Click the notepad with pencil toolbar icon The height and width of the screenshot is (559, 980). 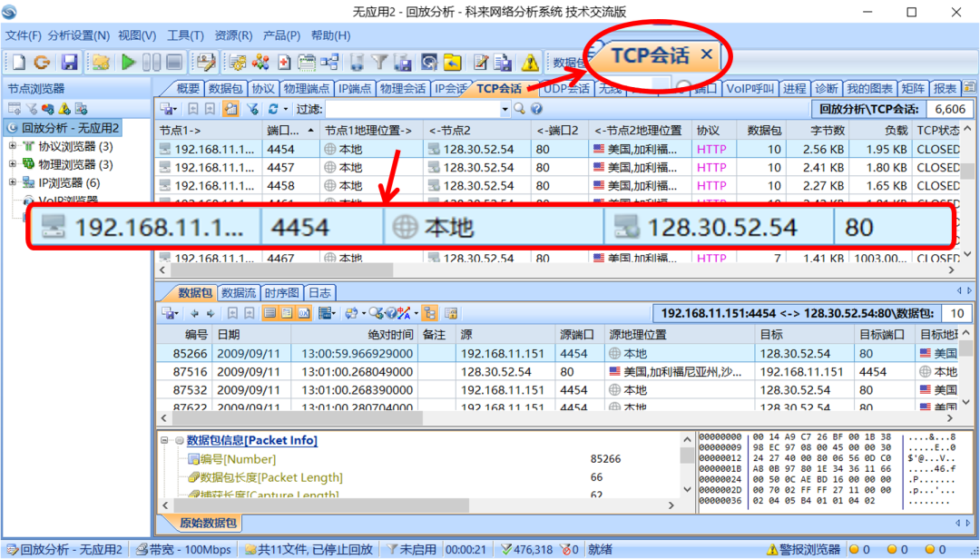481,62
